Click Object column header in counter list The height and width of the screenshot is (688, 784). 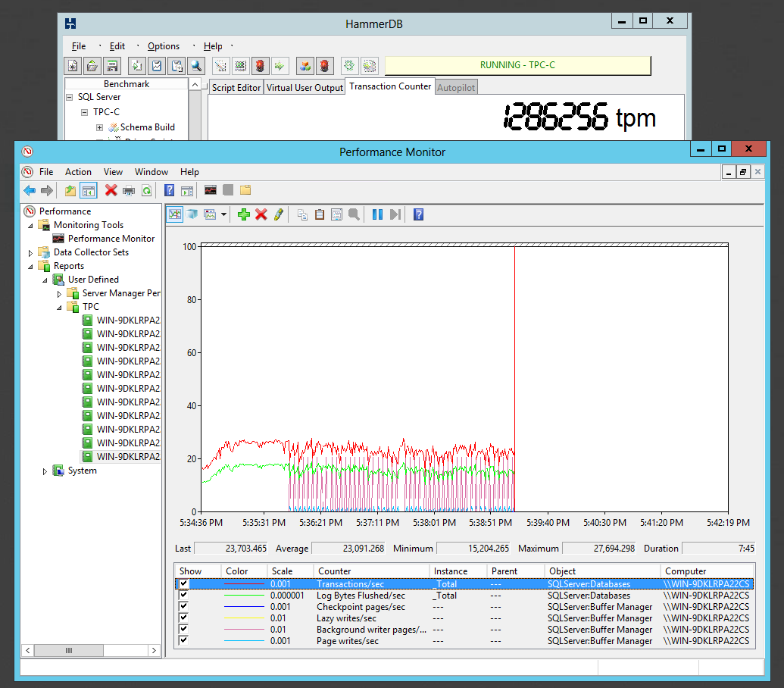[602, 571]
